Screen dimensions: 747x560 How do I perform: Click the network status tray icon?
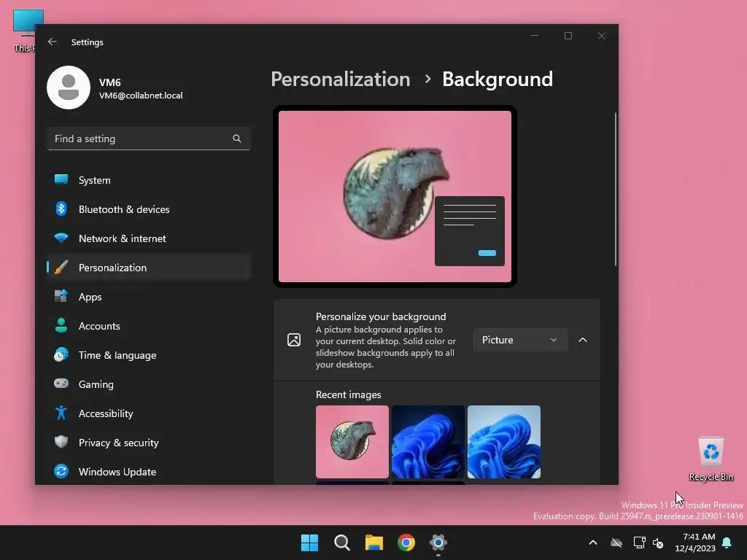(x=639, y=542)
